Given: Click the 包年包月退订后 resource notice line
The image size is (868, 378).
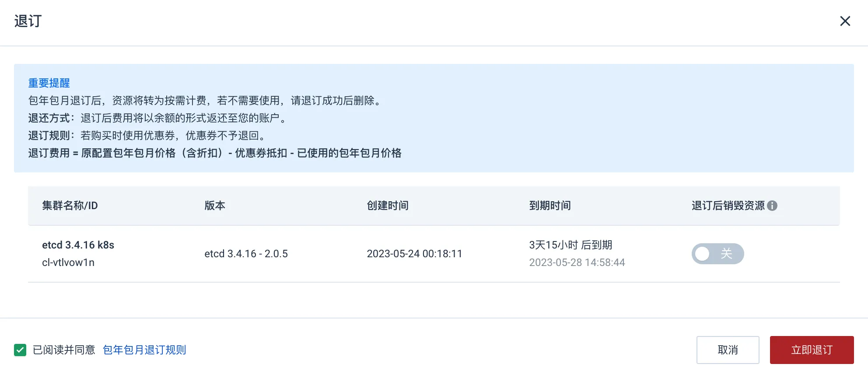Looking at the screenshot, I should (x=206, y=101).
